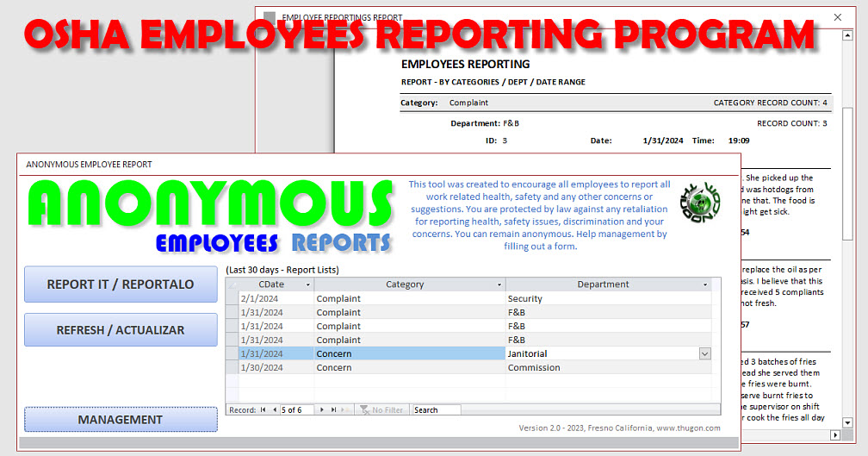Open the MANAGEMENT section button

121,420
